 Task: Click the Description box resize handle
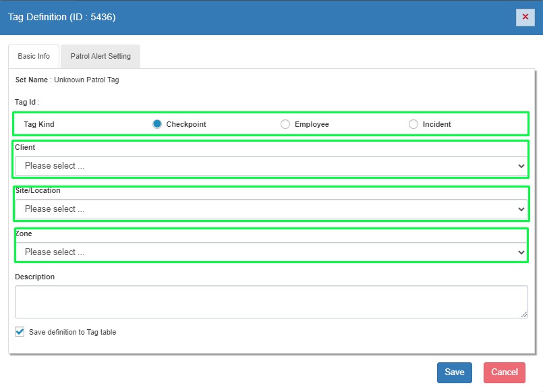click(x=524, y=314)
